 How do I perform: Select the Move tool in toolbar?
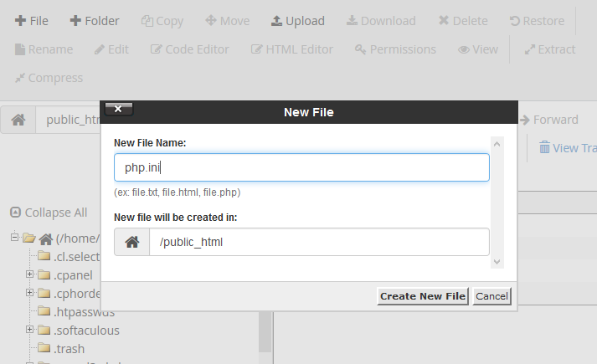[x=227, y=21]
